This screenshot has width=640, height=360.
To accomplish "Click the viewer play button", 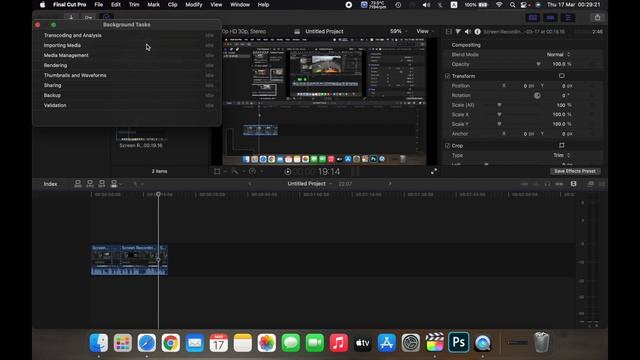I will point(287,172).
